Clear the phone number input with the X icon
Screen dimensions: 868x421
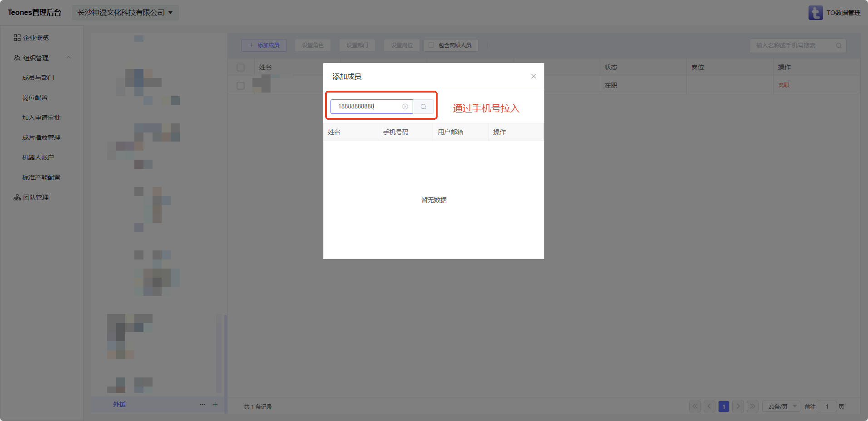coord(405,107)
